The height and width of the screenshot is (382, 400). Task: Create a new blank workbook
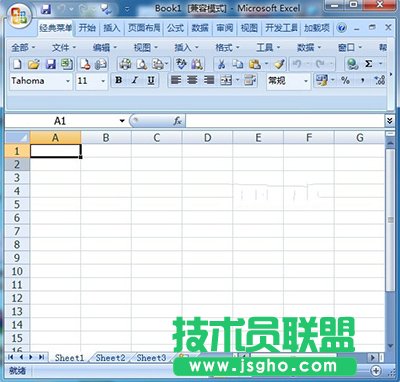coord(17,64)
